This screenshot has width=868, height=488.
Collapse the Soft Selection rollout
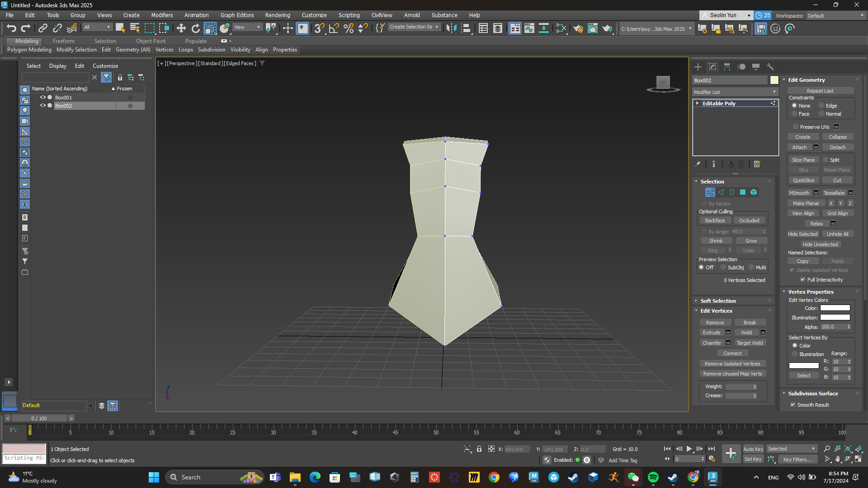coord(718,301)
